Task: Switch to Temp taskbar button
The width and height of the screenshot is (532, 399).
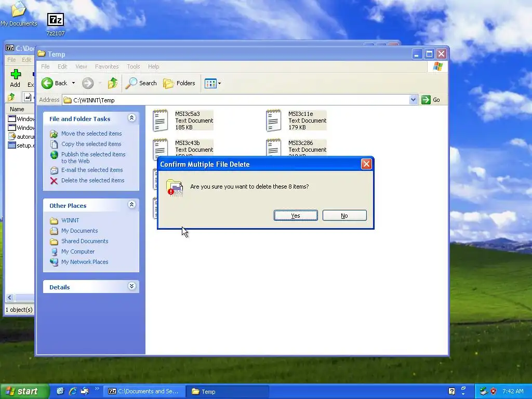Action: tap(228, 392)
